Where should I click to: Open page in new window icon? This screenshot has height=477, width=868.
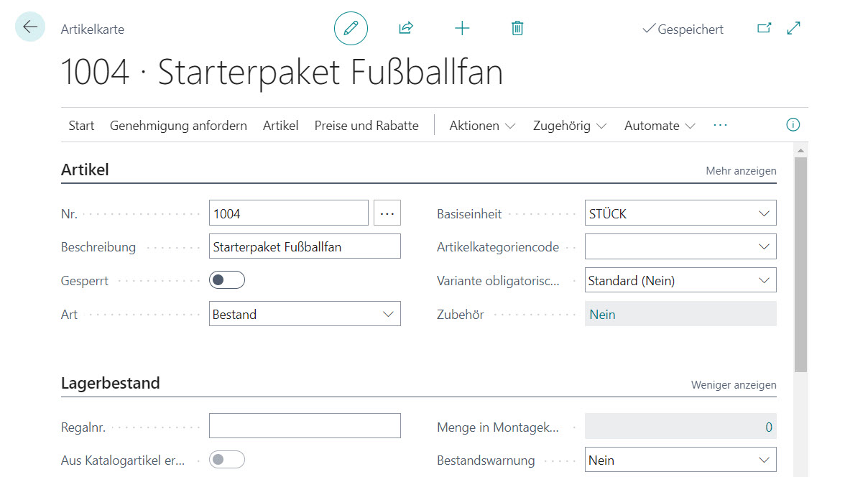765,28
